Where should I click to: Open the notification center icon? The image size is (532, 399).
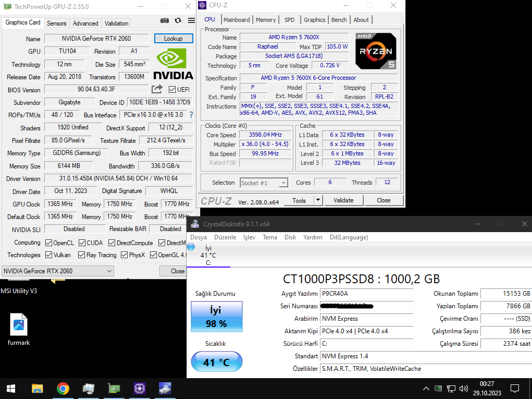pyautogui.click(x=515, y=389)
